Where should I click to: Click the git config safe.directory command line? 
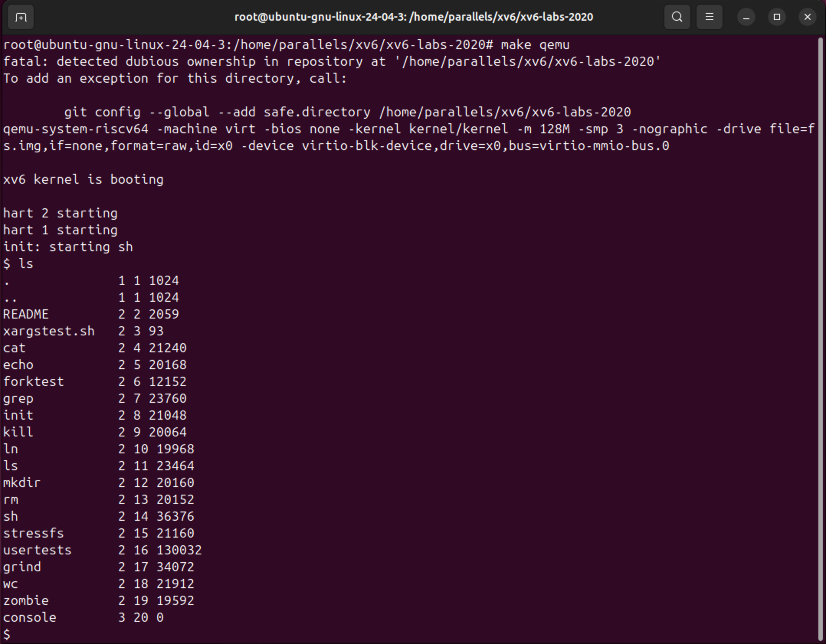(347, 112)
